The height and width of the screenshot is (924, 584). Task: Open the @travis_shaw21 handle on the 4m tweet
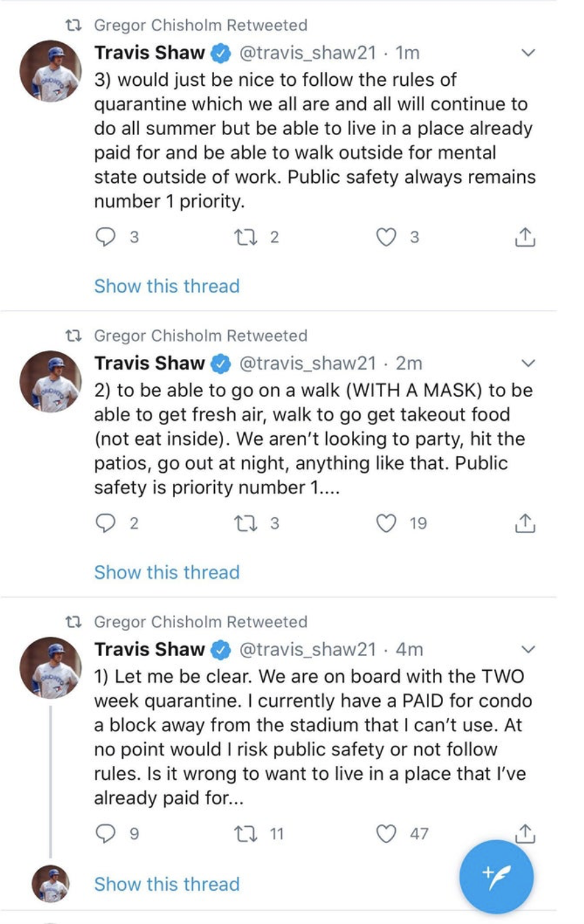coord(307,649)
